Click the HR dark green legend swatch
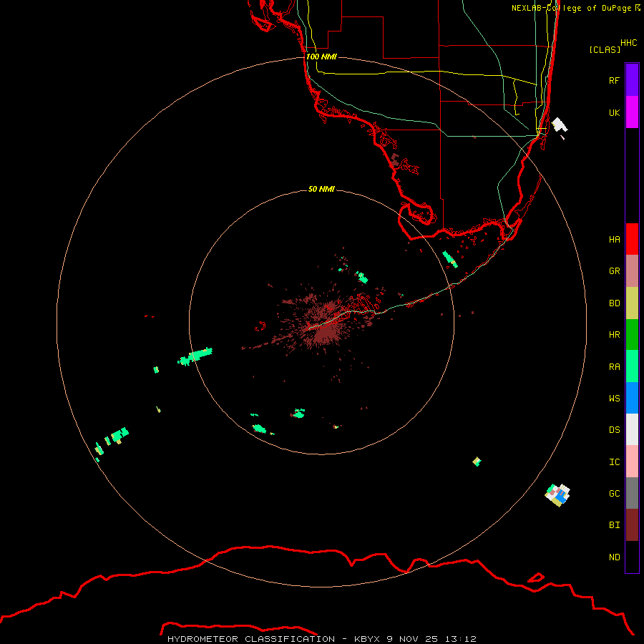Viewport: 644px width, 644px height. [632, 335]
